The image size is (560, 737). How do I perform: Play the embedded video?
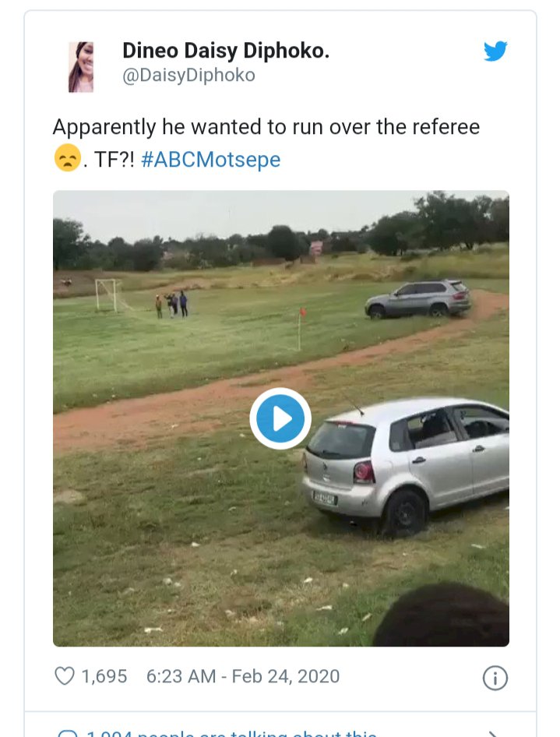[x=280, y=419]
